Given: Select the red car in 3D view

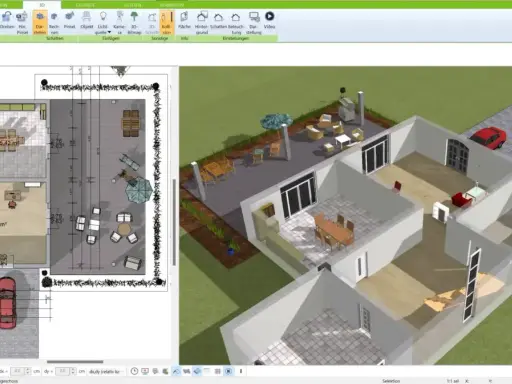Looking at the screenshot, I should coord(489,137).
